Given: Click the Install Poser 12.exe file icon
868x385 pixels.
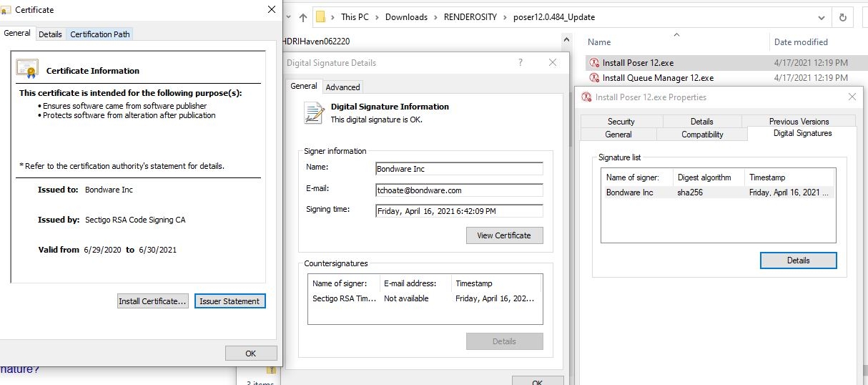Looking at the screenshot, I should (594, 63).
